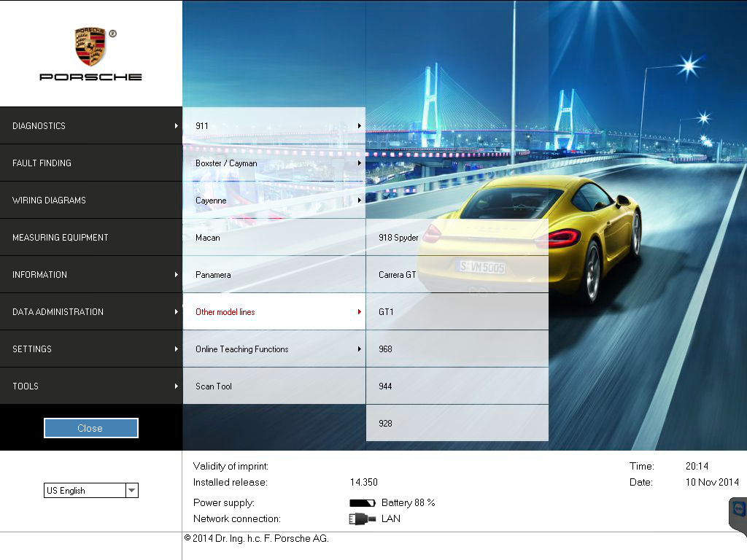The height and width of the screenshot is (560, 747).
Task: Select the Macan model line
Action: coord(274,238)
